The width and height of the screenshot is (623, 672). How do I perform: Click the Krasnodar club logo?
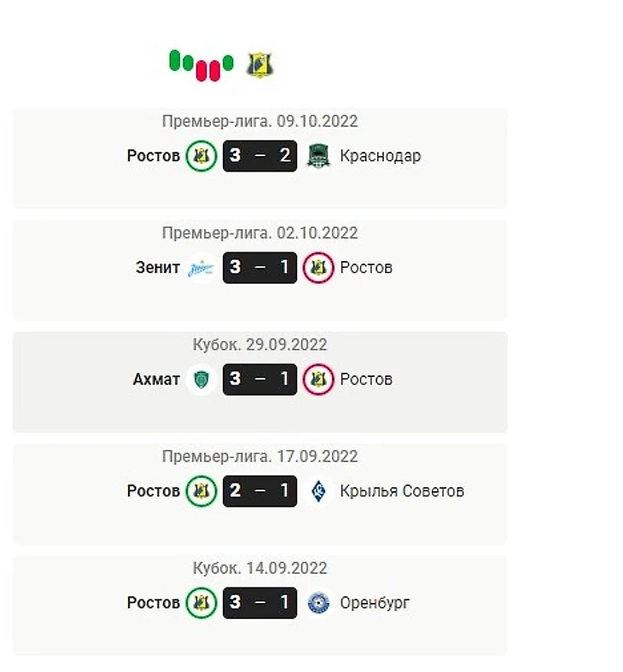click(317, 156)
